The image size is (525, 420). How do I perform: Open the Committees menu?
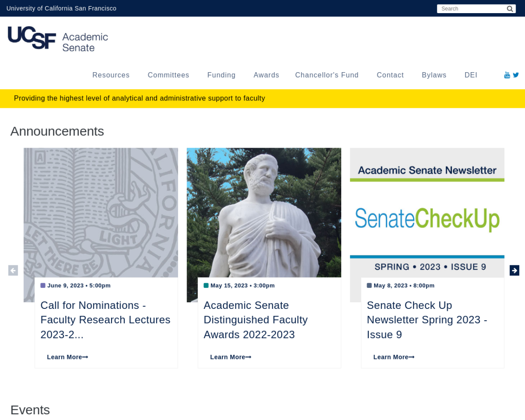(x=168, y=75)
